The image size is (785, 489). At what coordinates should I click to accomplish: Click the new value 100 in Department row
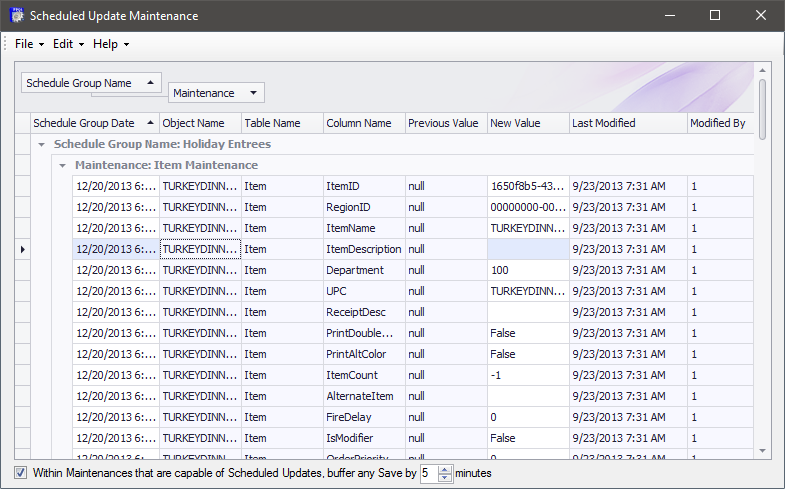pyautogui.click(x=528, y=270)
